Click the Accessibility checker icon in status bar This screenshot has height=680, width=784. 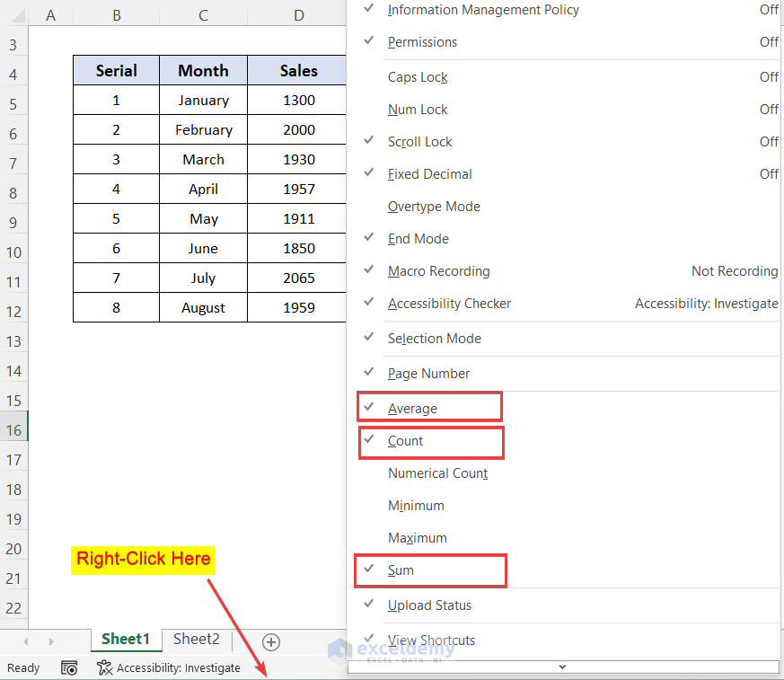point(103,667)
